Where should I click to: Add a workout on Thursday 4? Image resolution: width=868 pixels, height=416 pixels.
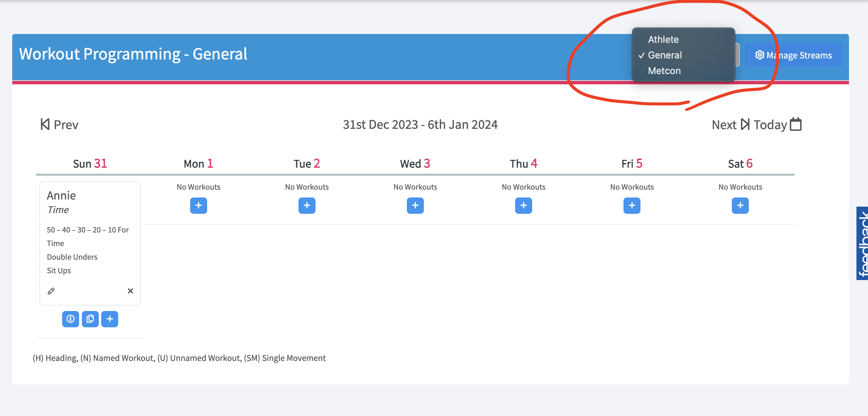pyautogui.click(x=523, y=206)
